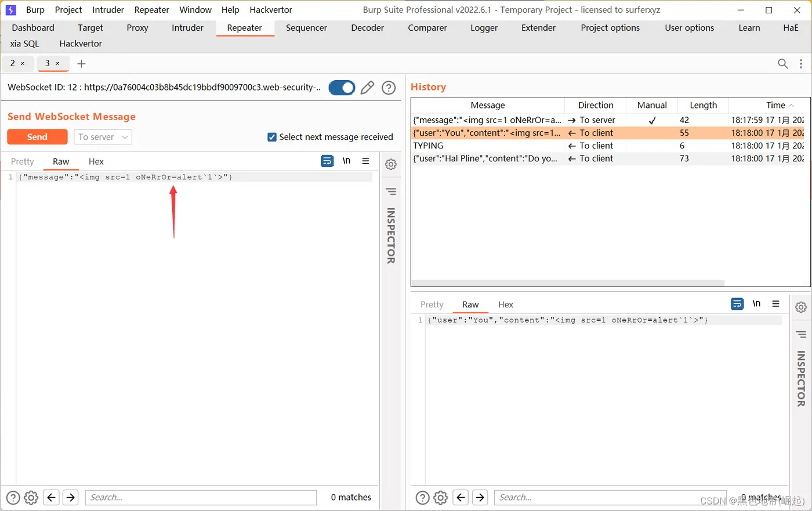
Task: Open help icon in right search bar
Action: (x=423, y=498)
